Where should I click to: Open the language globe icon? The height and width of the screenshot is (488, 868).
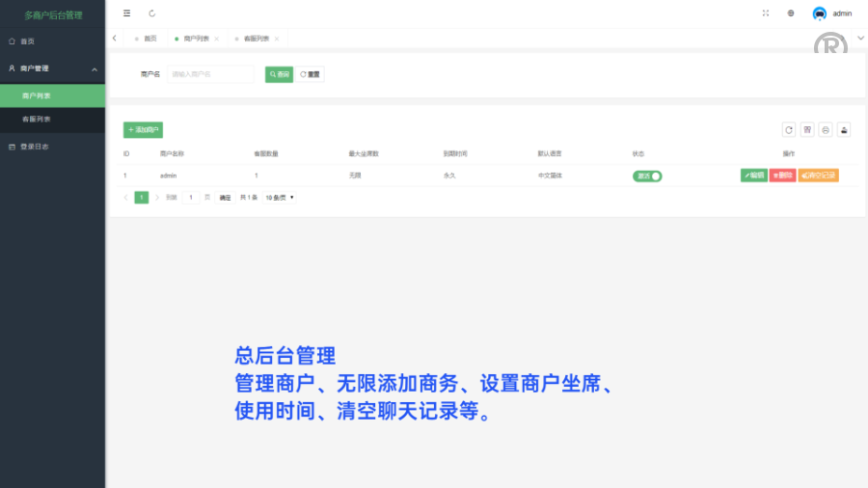tap(791, 14)
